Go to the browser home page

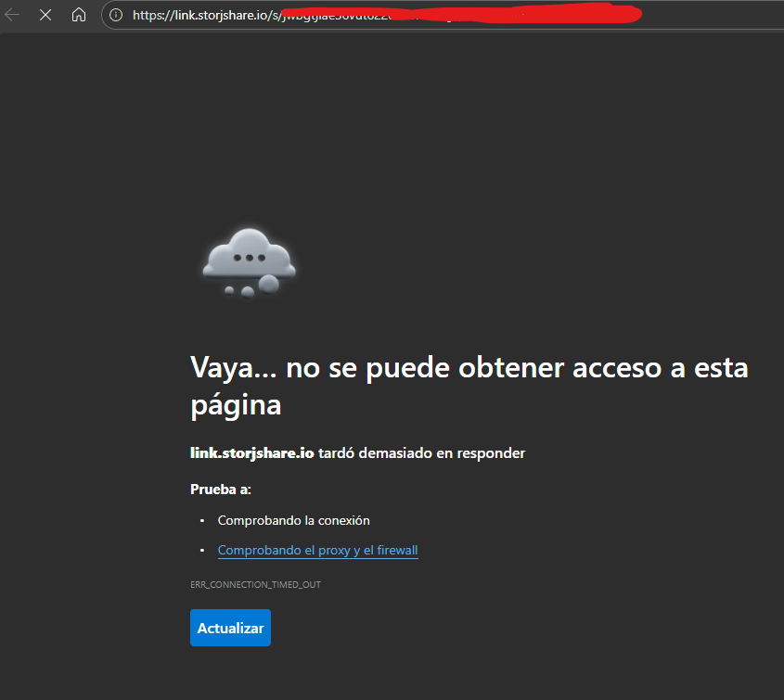79,15
